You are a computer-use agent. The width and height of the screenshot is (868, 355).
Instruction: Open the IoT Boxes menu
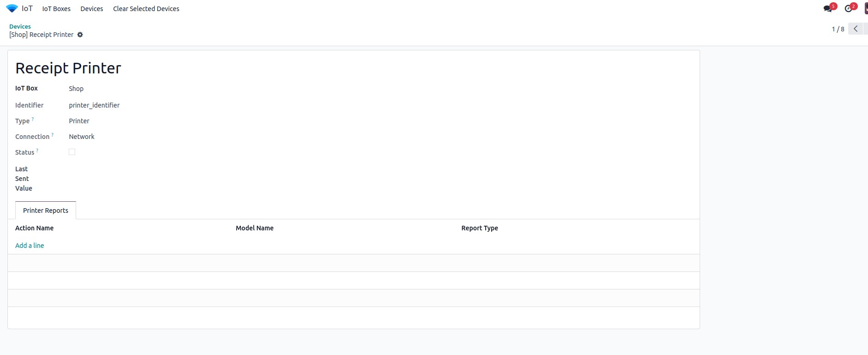[56, 9]
